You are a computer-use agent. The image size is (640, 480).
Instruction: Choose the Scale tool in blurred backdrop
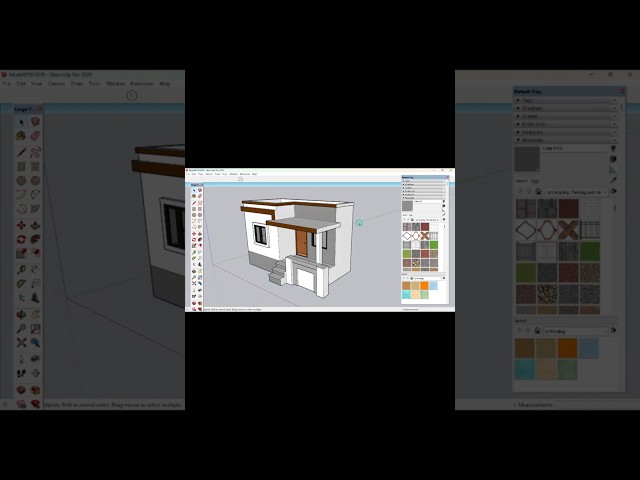coord(21,253)
